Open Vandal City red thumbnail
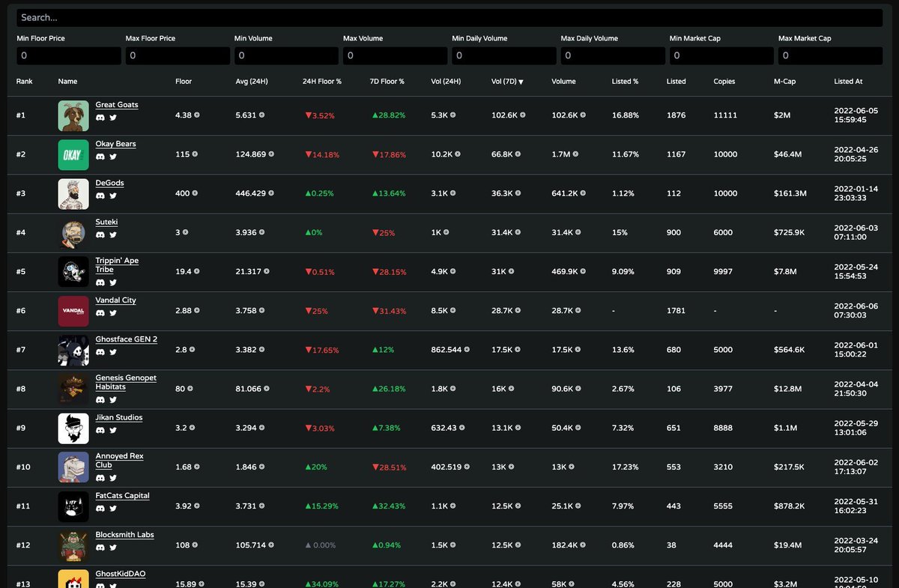 pyautogui.click(x=73, y=311)
